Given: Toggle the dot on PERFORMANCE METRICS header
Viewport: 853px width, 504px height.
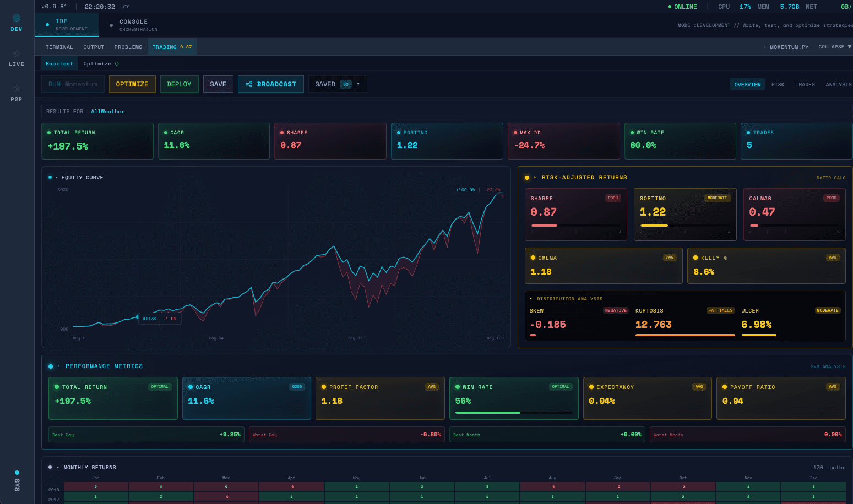Looking at the screenshot, I should coord(51,366).
